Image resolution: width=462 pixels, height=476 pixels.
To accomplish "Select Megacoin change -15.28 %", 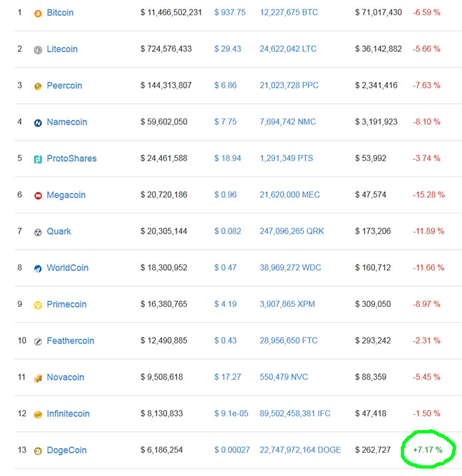I will click(x=429, y=194).
